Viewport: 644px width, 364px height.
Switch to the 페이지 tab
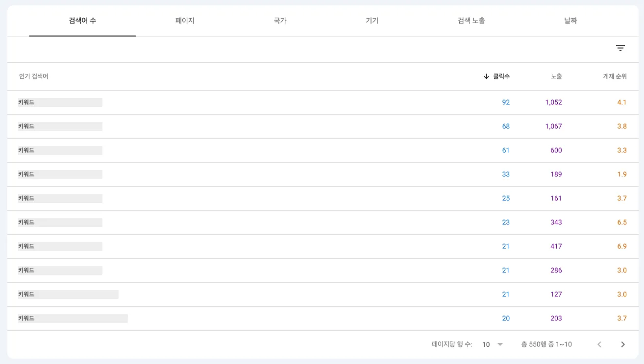pos(184,21)
